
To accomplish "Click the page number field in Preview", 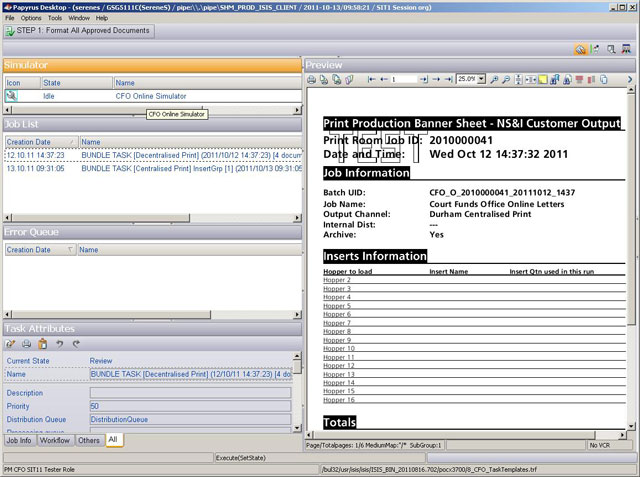I will (403, 80).
